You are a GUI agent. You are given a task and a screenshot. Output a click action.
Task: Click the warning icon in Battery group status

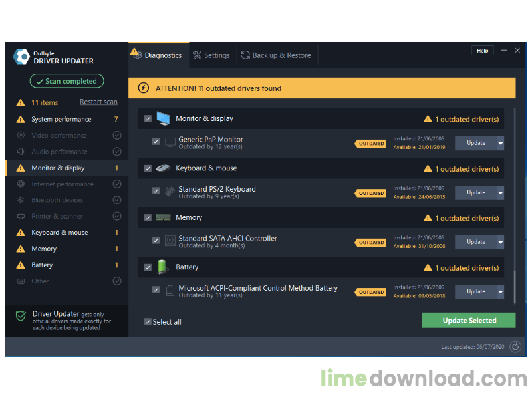tap(428, 268)
